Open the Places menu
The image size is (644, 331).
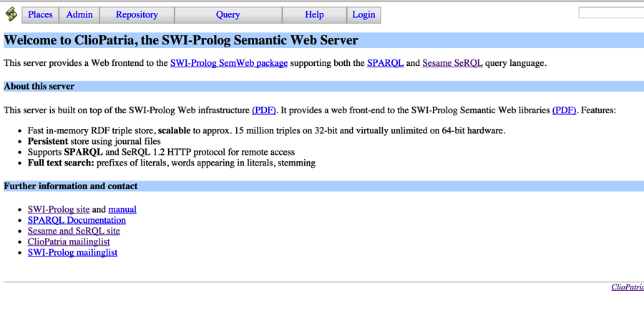[x=40, y=15]
